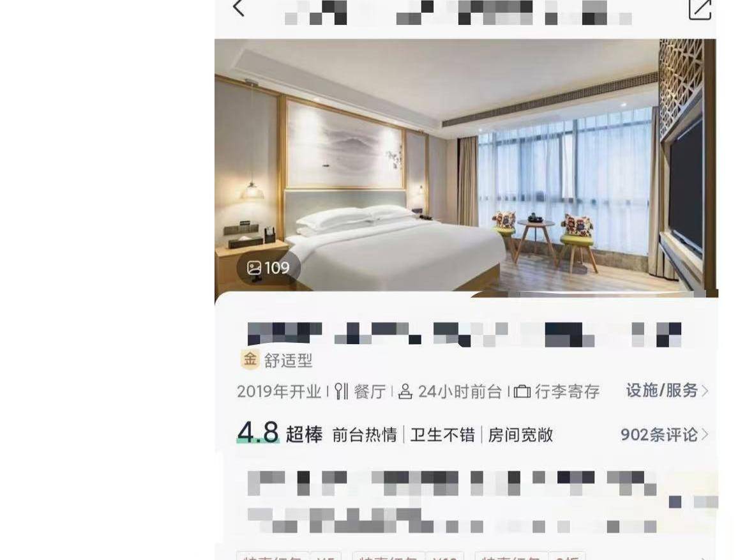Tap the 舒适型 hotel type label

[288, 360]
